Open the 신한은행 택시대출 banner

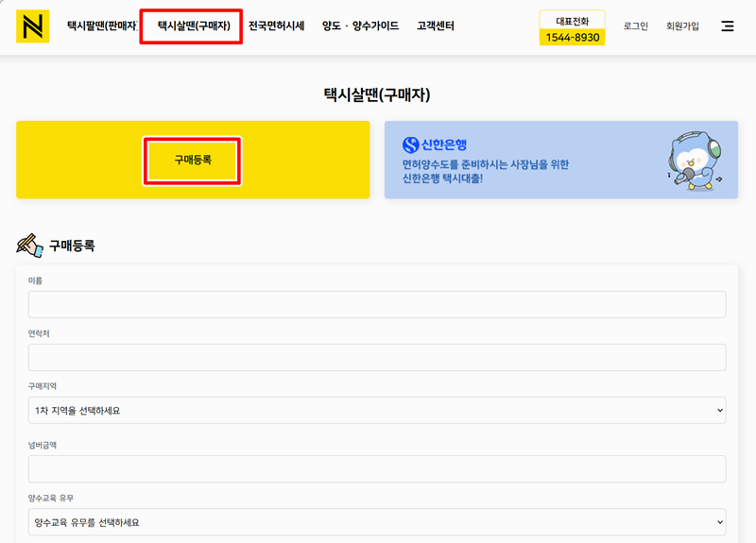point(561,160)
